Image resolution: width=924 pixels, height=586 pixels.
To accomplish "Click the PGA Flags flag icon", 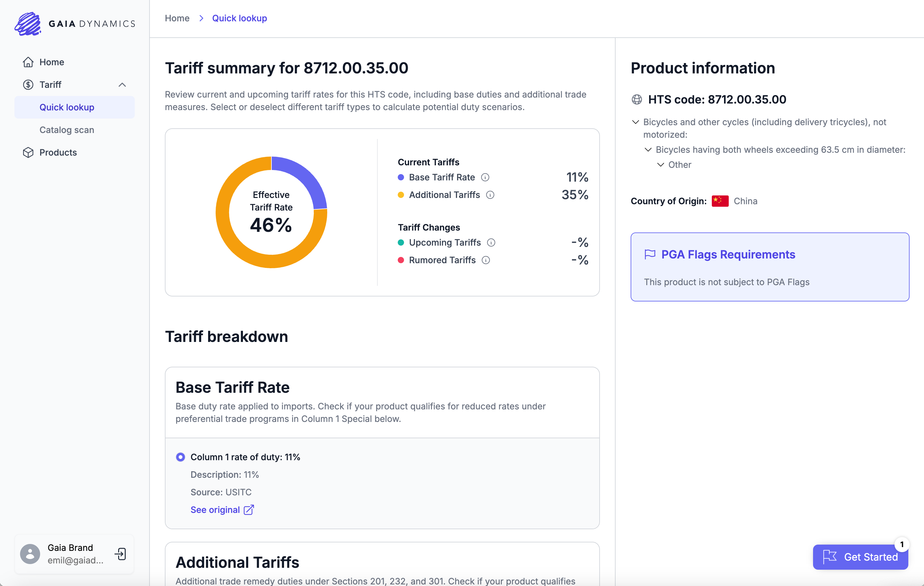I will point(650,254).
